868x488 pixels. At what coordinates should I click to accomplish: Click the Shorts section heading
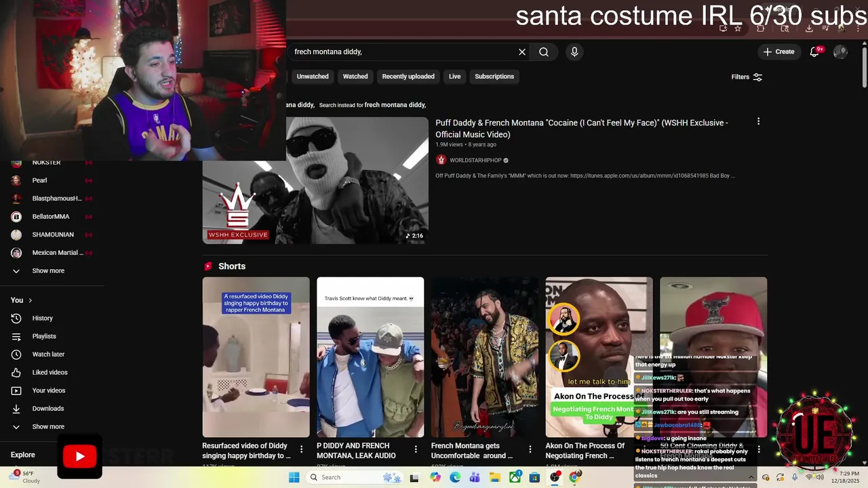click(232, 266)
